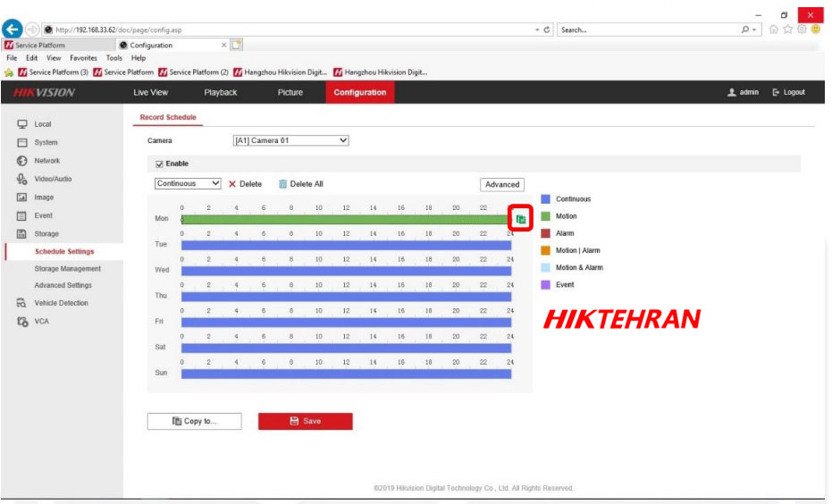Open the Edit menu
Viewport: 832px width, 504px height.
[x=32, y=58]
